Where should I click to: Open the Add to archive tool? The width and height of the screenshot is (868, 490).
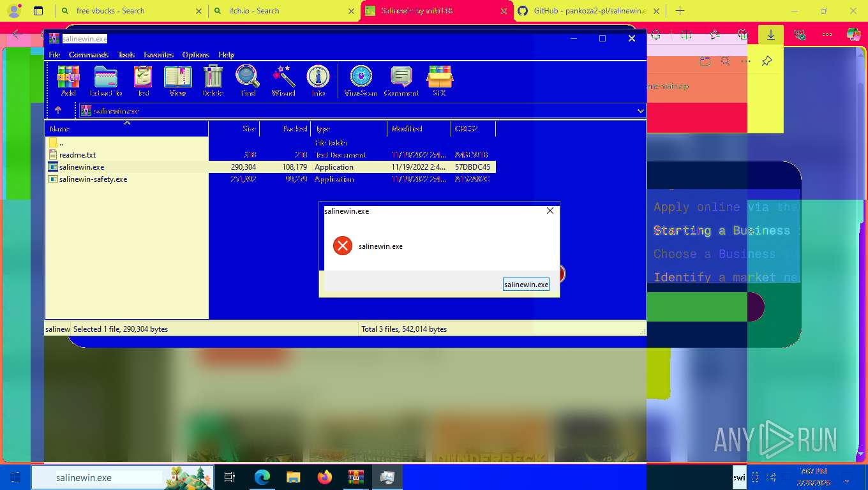(68, 80)
